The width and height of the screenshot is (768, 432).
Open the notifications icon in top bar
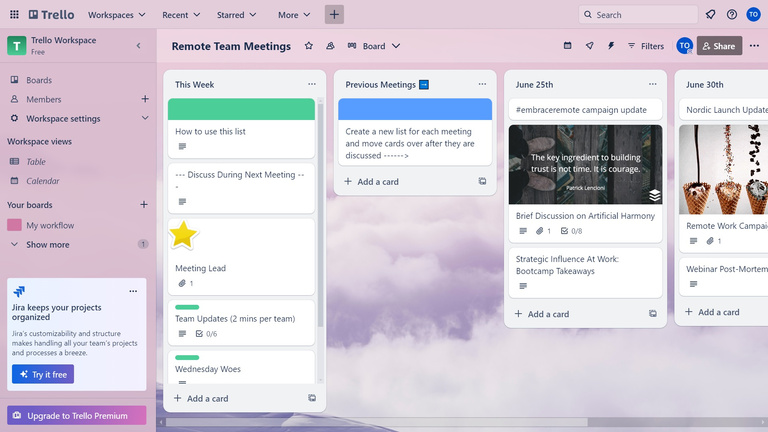710,15
